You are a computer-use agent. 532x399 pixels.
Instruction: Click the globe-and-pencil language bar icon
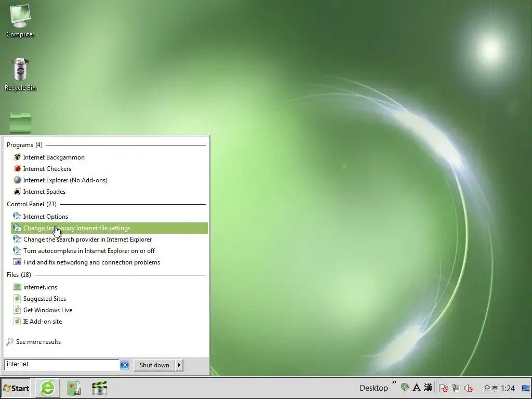coord(405,388)
